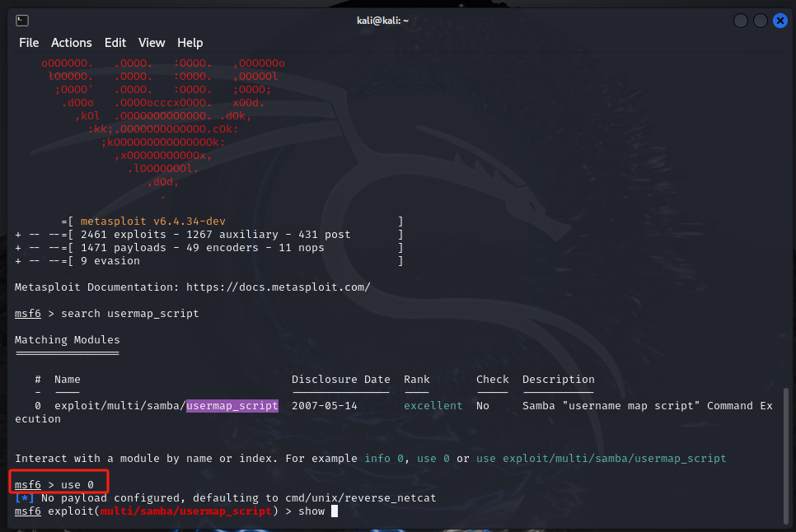Click the 'kali@kali: ~' window title
This screenshot has height=532, width=796.
tap(383, 21)
